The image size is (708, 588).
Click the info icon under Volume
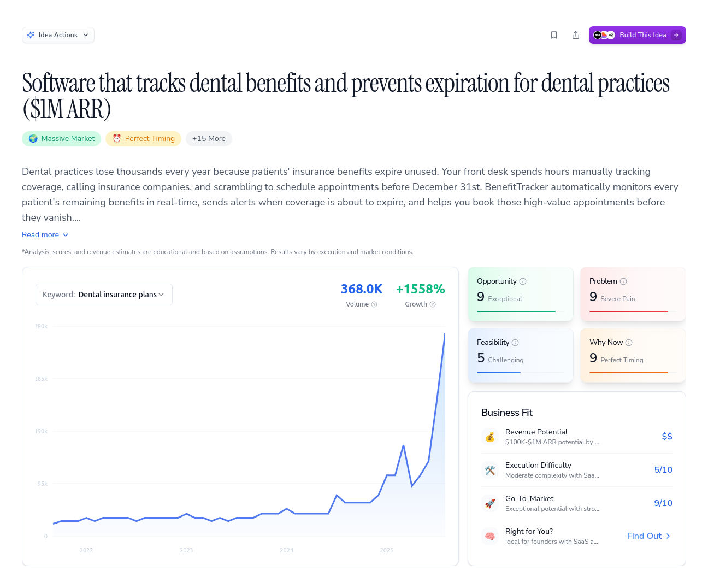click(375, 304)
